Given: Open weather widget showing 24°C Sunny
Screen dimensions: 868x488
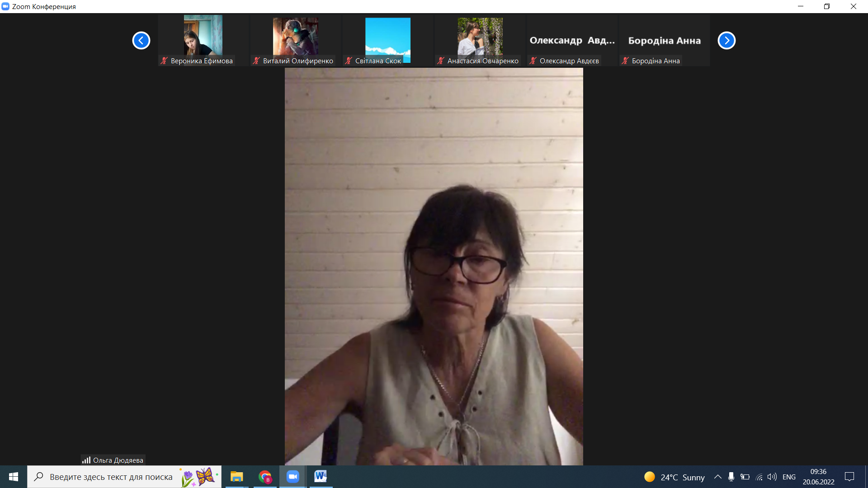Looking at the screenshot, I should [675, 477].
